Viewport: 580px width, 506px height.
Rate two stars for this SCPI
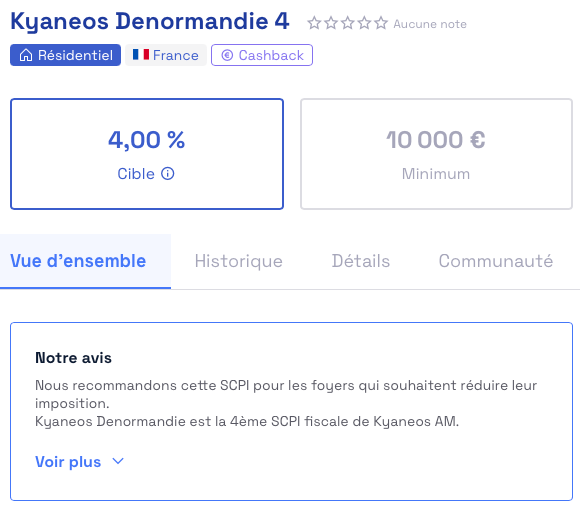pos(331,23)
